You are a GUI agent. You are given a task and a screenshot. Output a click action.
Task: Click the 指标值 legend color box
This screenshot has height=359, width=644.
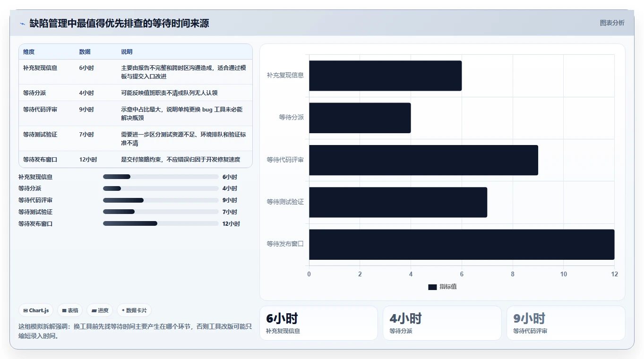tap(432, 287)
